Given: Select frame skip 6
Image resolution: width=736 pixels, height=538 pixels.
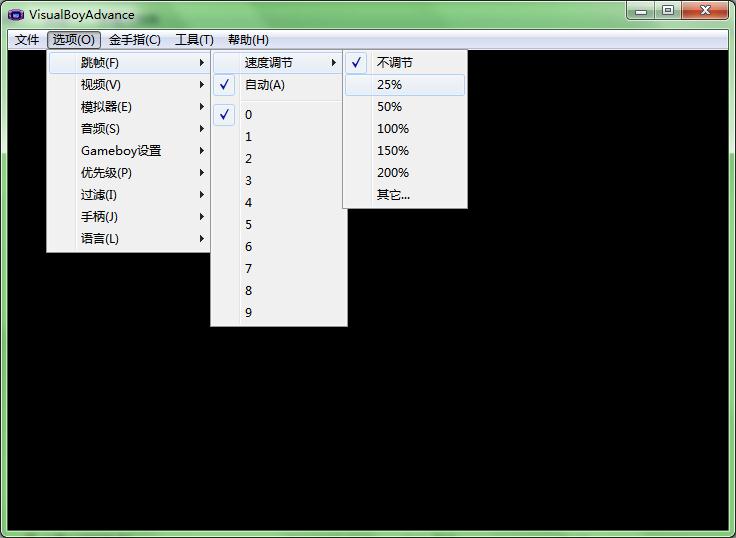Looking at the screenshot, I should [x=279, y=247].
